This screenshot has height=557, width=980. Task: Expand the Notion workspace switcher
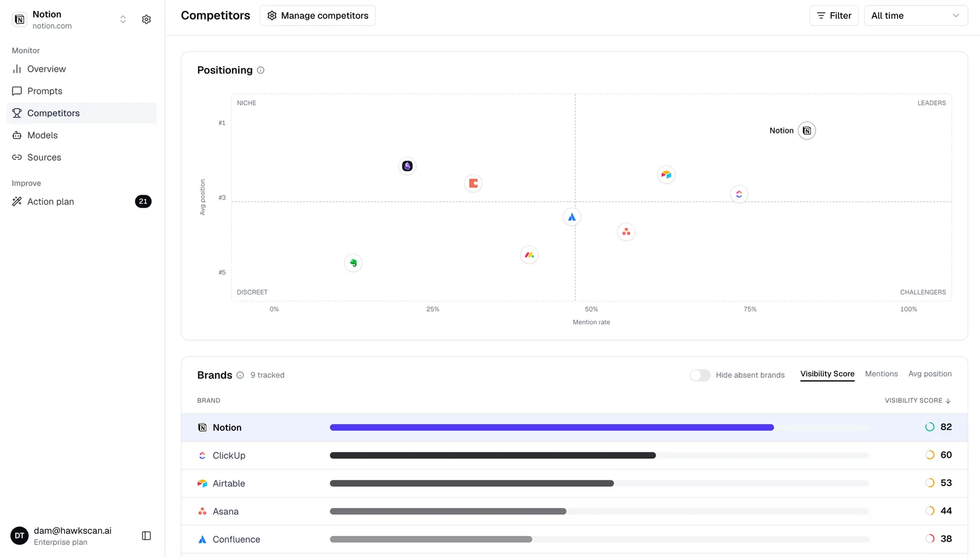123,20
